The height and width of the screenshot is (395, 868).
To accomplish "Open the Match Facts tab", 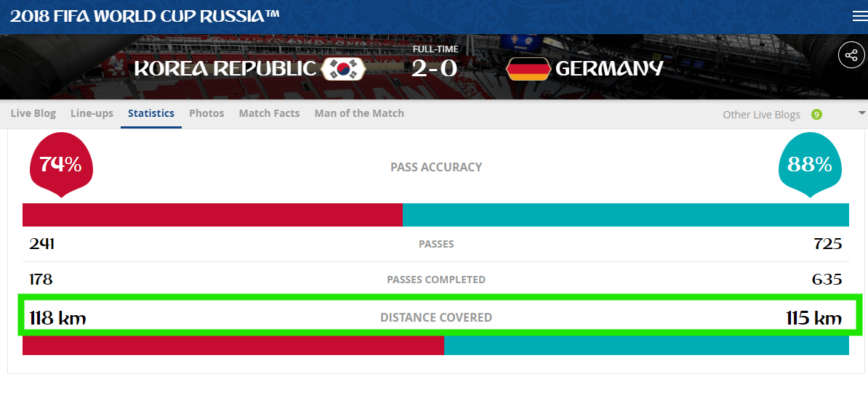I will (269, 113).
